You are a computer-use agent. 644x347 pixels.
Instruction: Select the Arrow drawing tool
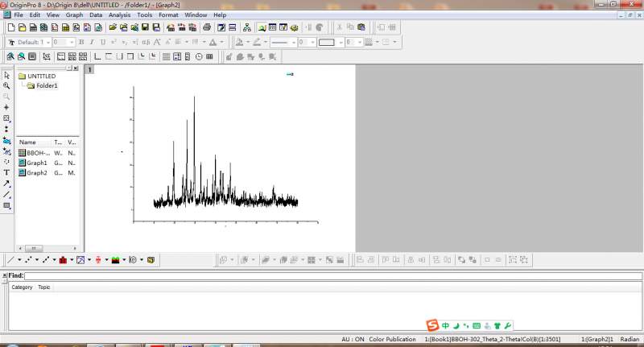pos(6,184)
